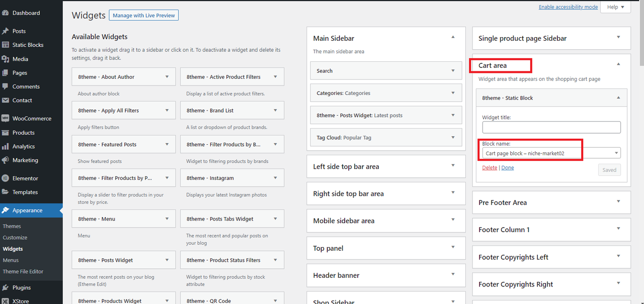
Task: Expand 8theme Instagram widget
Action: pos(275,178)
